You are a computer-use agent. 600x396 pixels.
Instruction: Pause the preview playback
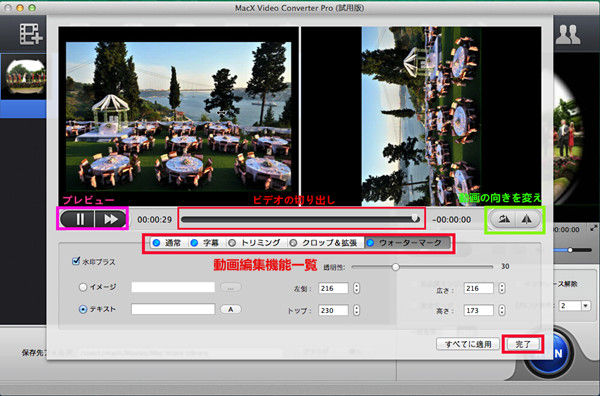(79, 219)
